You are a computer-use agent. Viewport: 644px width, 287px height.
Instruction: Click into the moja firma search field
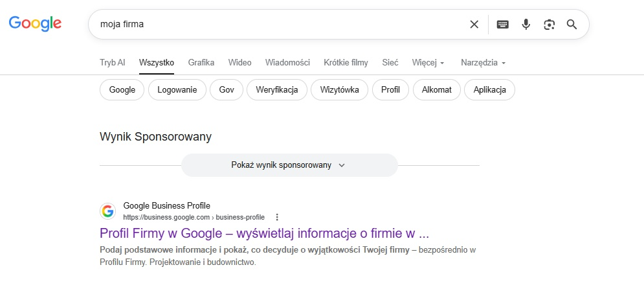[x=280, y=24]
